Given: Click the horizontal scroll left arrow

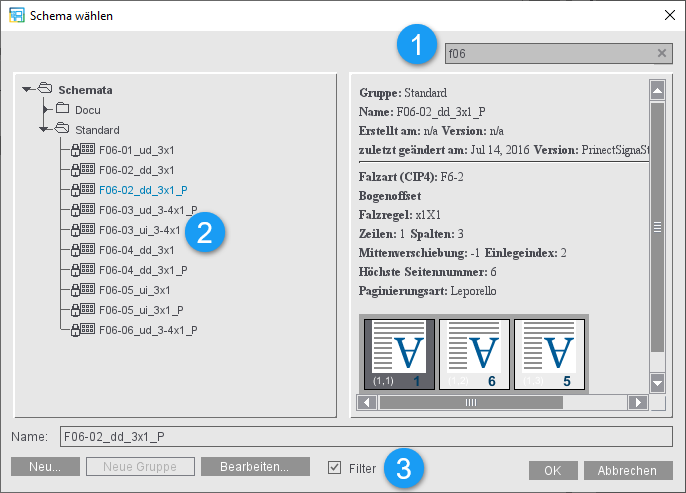Looking at the screenshot, I should [x=367, y=402].
